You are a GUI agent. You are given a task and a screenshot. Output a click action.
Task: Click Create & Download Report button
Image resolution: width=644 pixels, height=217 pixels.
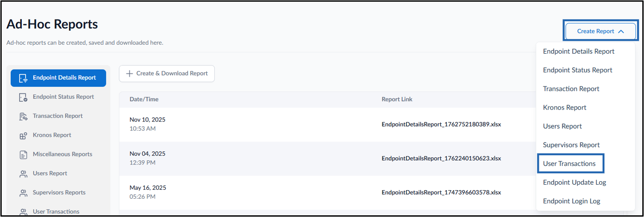pos(167,73)
